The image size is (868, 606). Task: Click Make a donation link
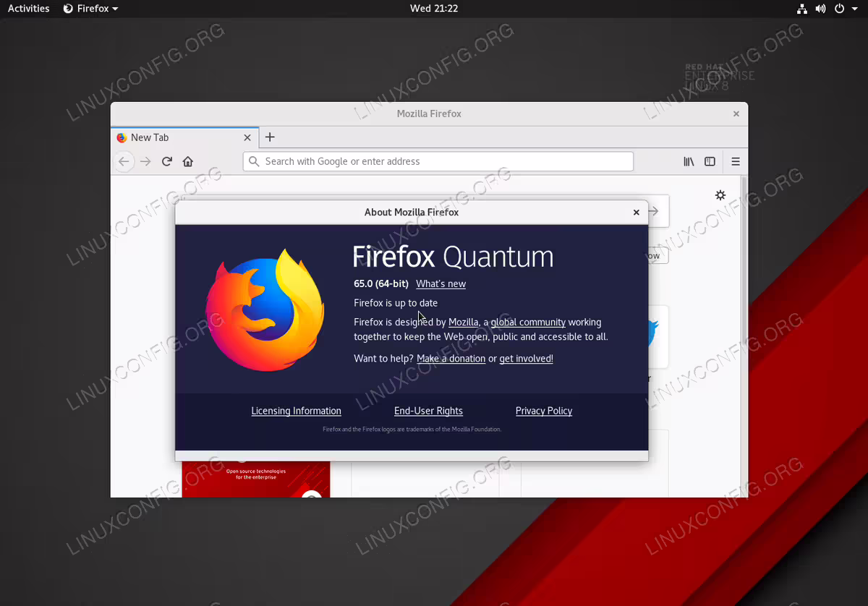(451, 359)
